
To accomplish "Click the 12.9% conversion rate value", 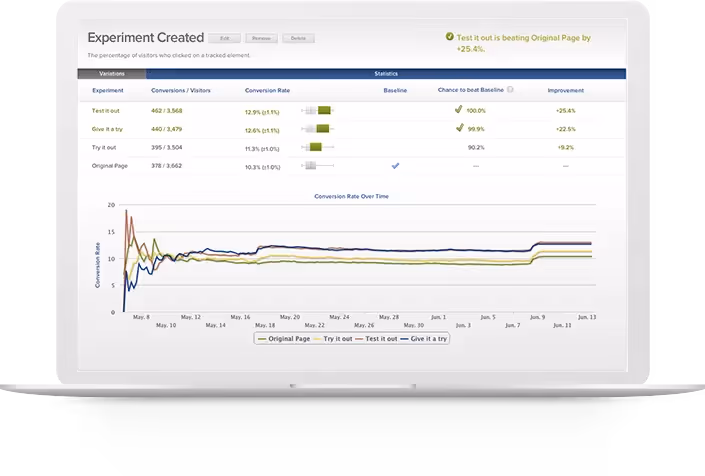I will point(262,112).
